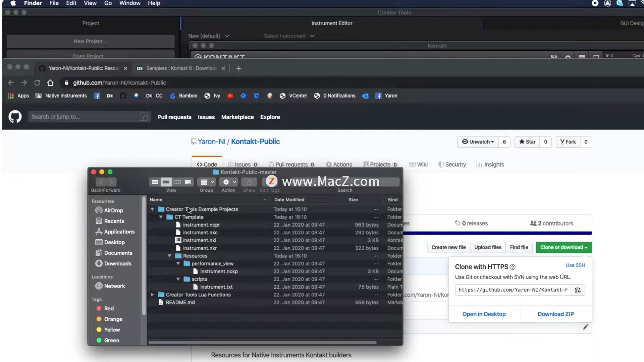Open the Bamboo bookmark
This screenshot has height=362, width=644.
point(183,96)
